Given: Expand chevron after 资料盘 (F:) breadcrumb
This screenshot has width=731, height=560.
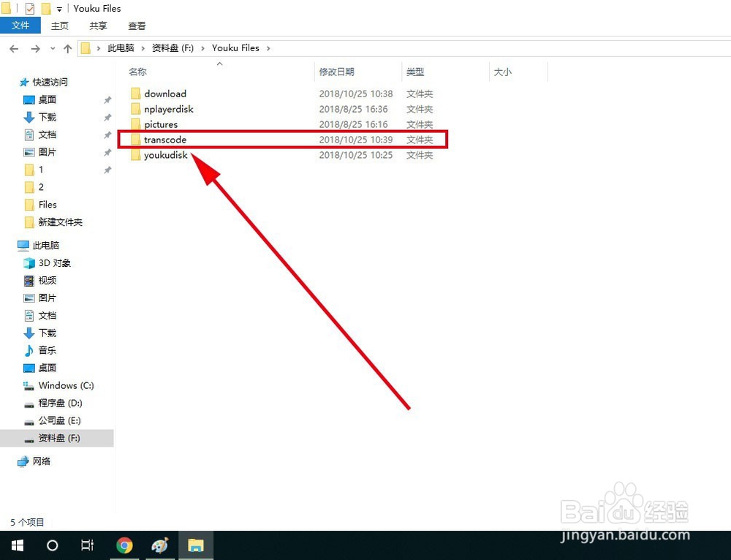Looking at the screenshot, I should tap(202, 48).
